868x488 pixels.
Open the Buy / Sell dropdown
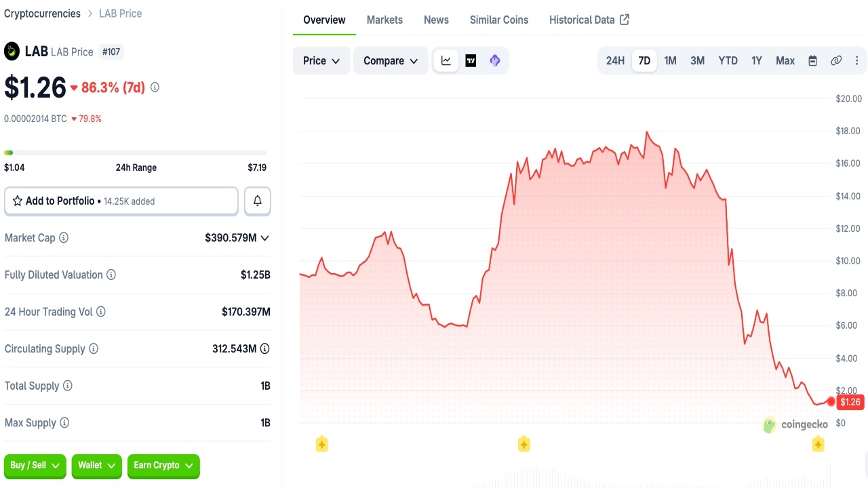click(35, 466)
